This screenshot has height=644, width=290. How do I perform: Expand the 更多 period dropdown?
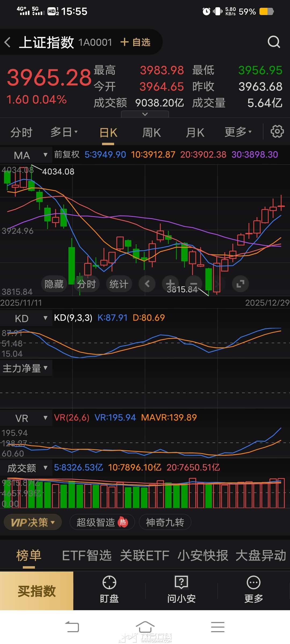[x=238, y=132]
